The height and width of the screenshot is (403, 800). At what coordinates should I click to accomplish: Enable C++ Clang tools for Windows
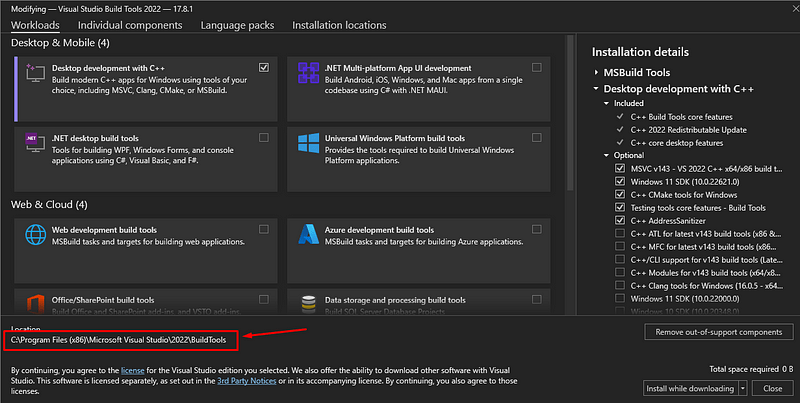(620, 285)
